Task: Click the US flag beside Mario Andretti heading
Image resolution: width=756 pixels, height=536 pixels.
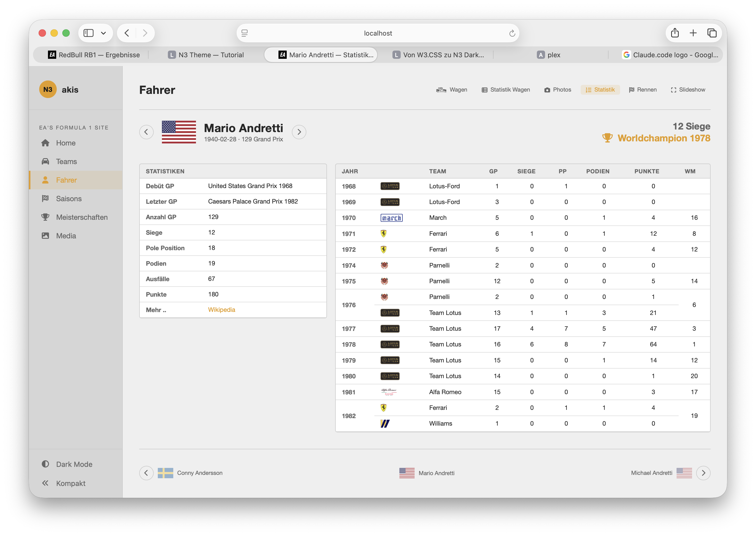Action: pyautogui.click(x=179, y=132)
